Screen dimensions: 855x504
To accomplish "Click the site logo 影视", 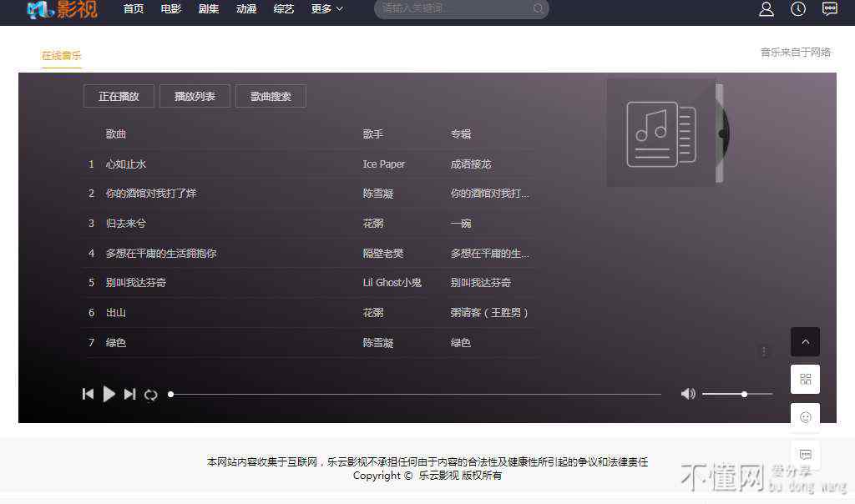I will [62, 9].
